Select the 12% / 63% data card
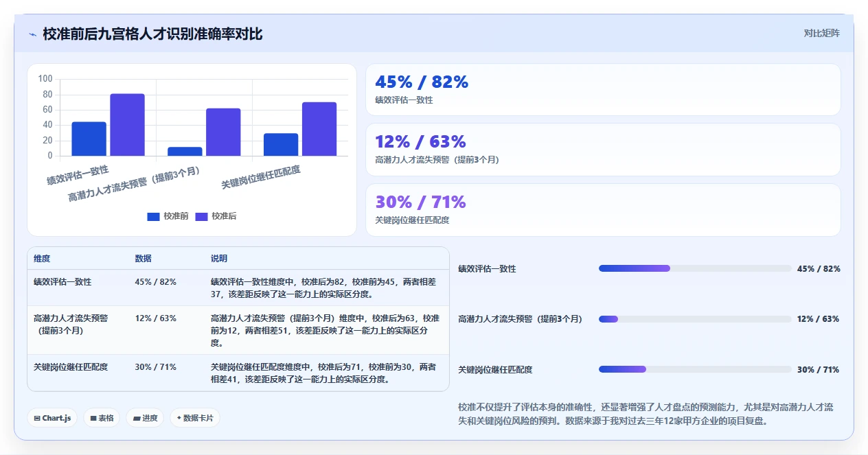868x455 pixels. click(603, 150)
